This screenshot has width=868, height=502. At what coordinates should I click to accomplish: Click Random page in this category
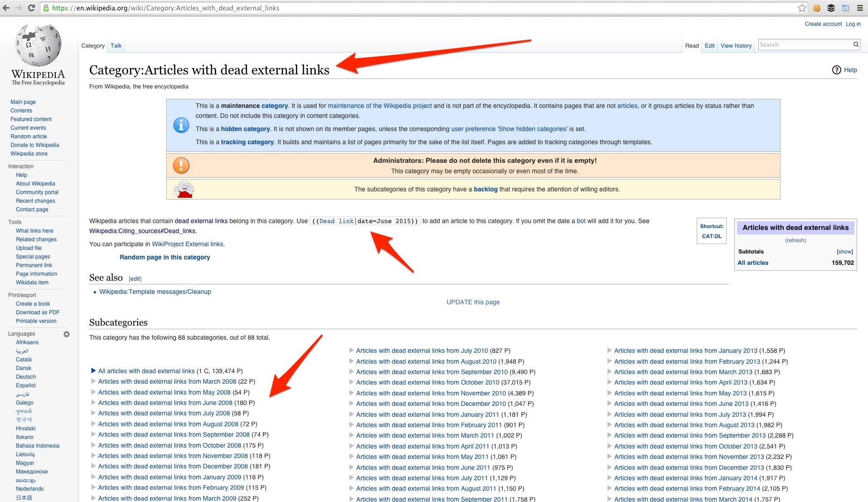(x=164, y=257)
